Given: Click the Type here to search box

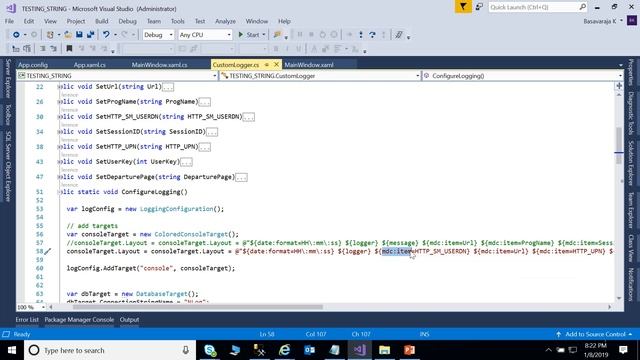Looking at the screenshot, I should [x=110, y=350].
